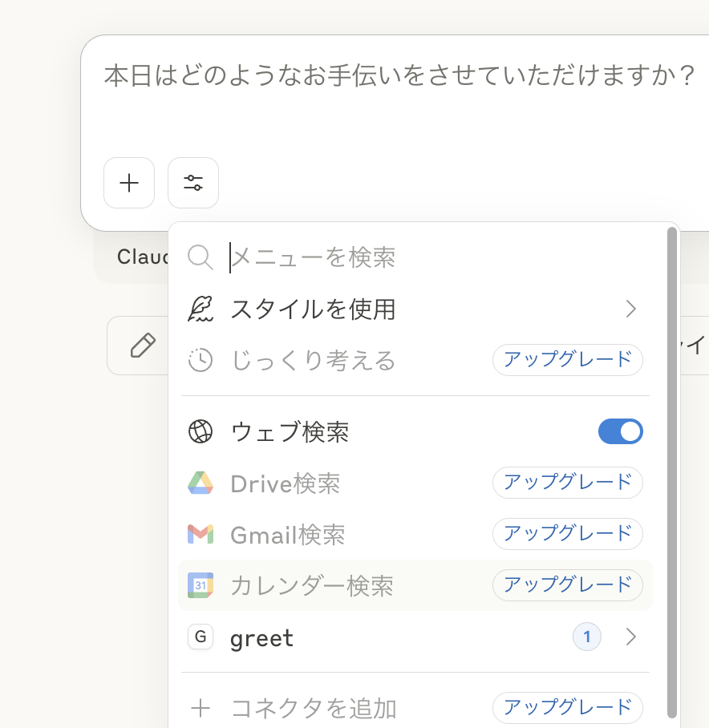The height and width of the screenshot is (728, 709).
Task: Select the ウェブ検索 menu entry
Action: point(415,432)
